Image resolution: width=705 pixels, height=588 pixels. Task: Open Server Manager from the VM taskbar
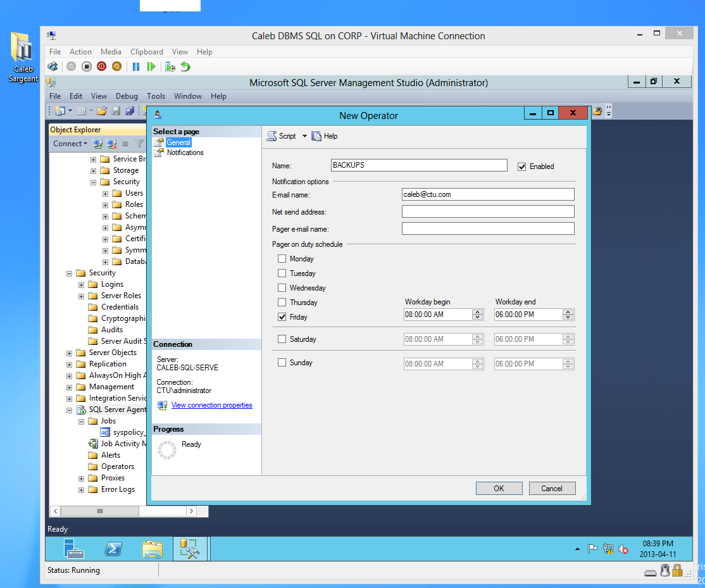click(74, 548)
